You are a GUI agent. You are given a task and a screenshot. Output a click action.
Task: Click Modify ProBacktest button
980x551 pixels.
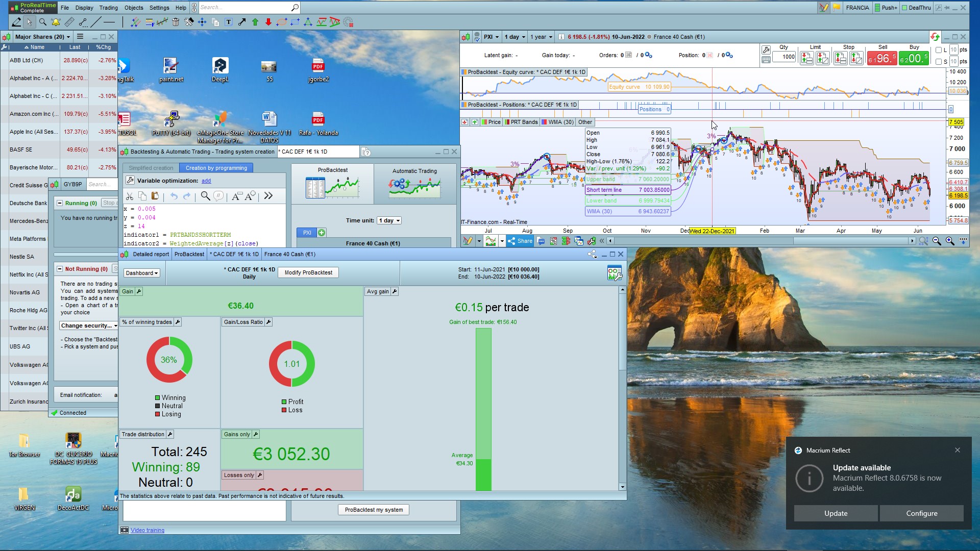[308, 272]
